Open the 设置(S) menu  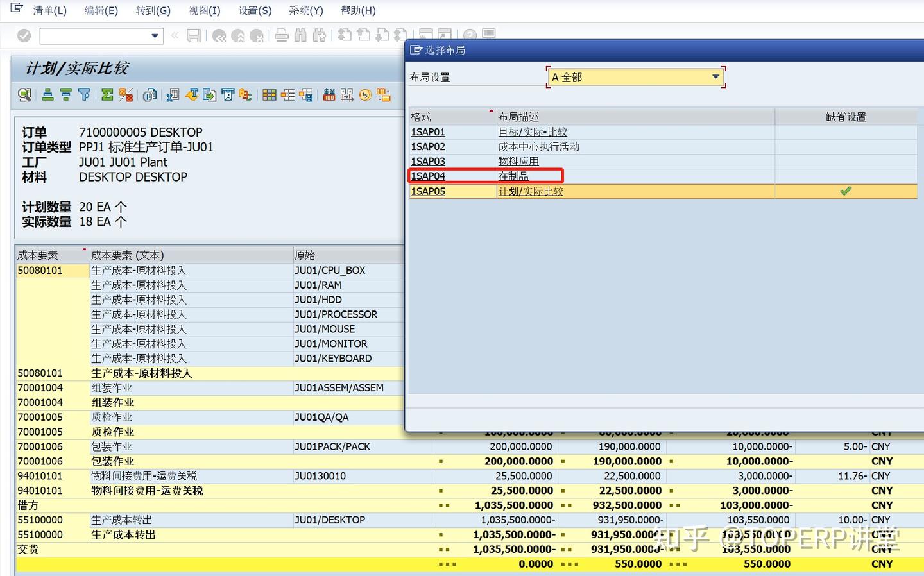254,10
